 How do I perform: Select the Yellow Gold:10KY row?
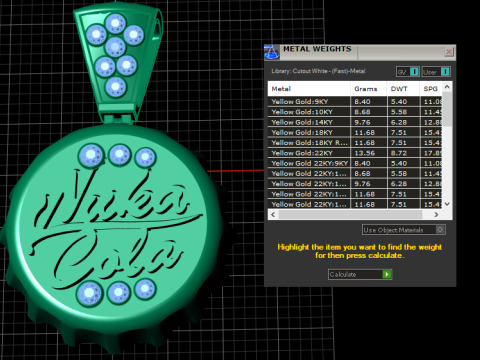(x=355, y=112)
